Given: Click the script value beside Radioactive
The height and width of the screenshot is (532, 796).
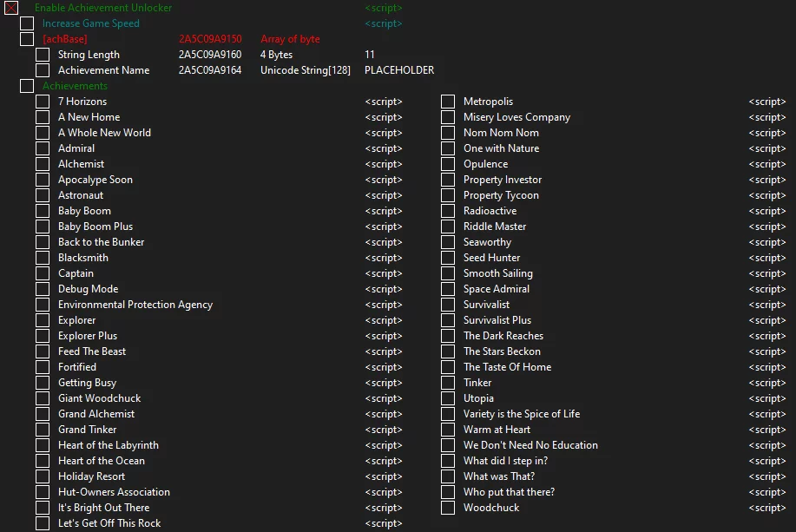Looking at the screenshot, I should 767,211.
